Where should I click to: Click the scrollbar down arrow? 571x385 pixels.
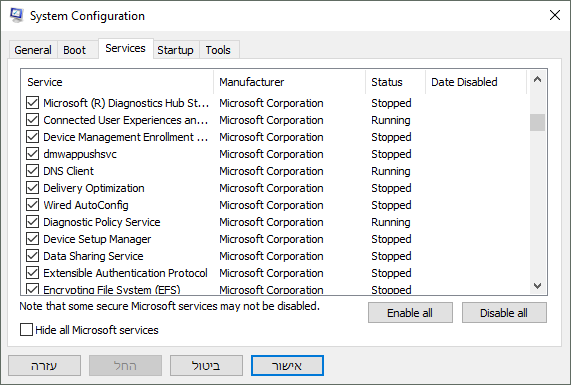point(537,286)
